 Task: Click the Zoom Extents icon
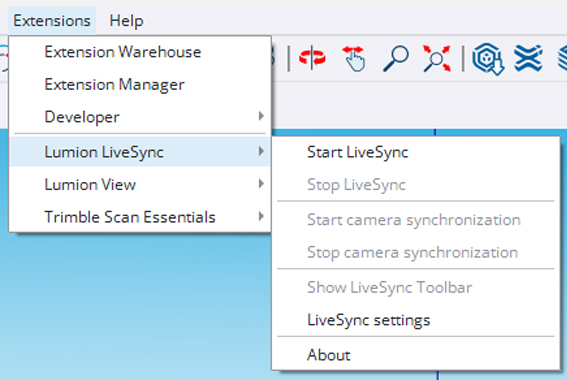click(x=437, y=58)
